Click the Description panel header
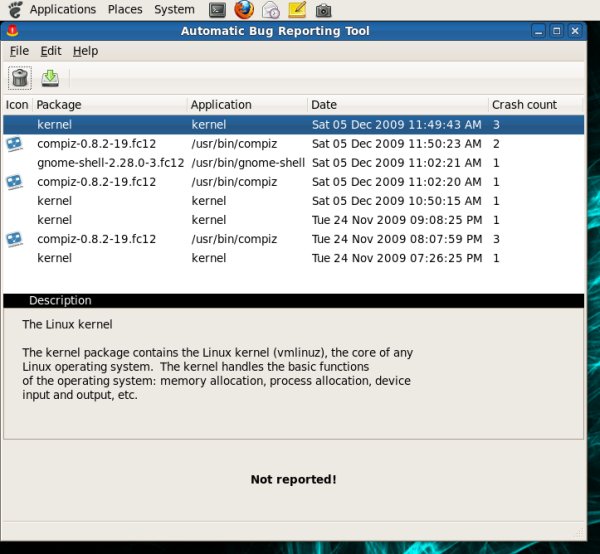 [294, 300]
